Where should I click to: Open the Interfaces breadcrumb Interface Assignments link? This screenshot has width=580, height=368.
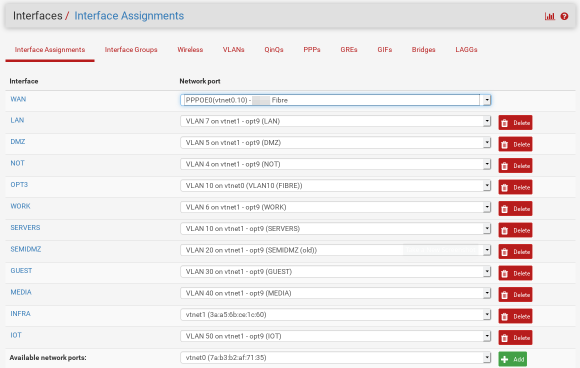(x=129, y=16)
